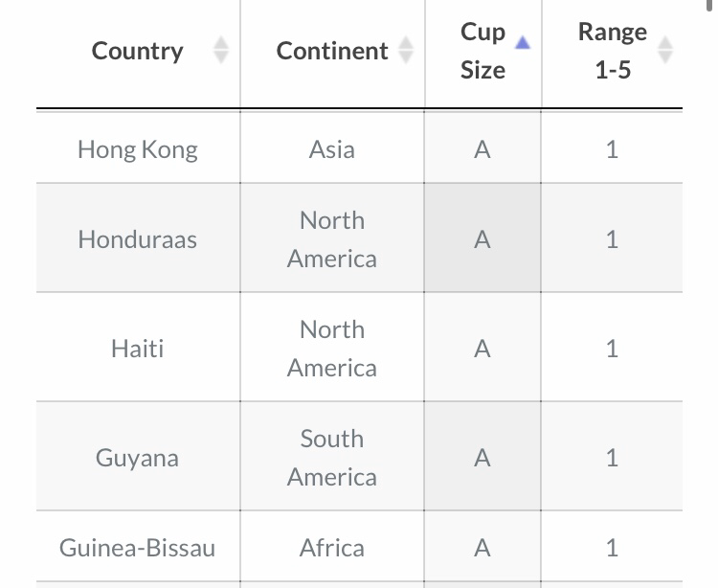Sort by Continent using sort arrows
The width and height of the screenshot is (718, 588).
[x=406, y=50]
